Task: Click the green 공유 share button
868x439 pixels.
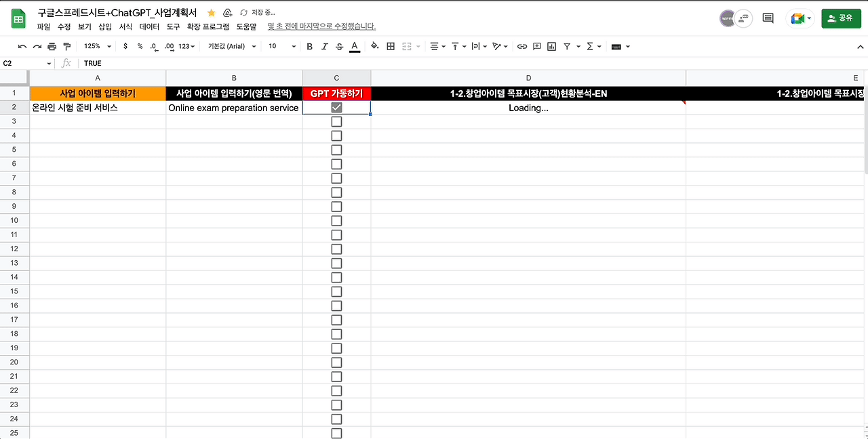Action: click(841, 18)
